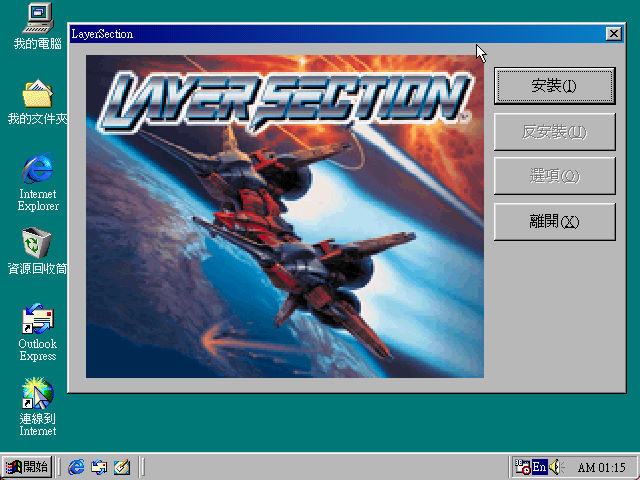Select the 連線到 Internet desktop icon
The width and height of the screenshot is (640, 480).
(x=38, y=407)
